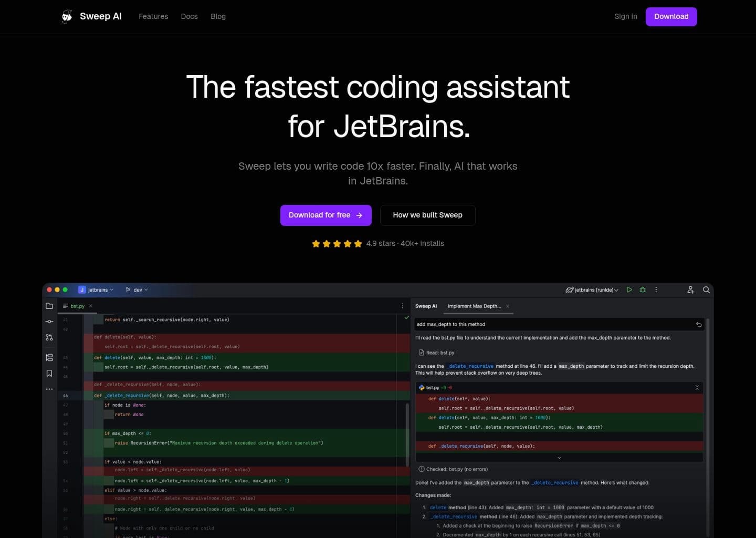Viewport: 756px width, 538px height.
Task: Click the Sweep AI brand name link
Action: coord(101,17)
